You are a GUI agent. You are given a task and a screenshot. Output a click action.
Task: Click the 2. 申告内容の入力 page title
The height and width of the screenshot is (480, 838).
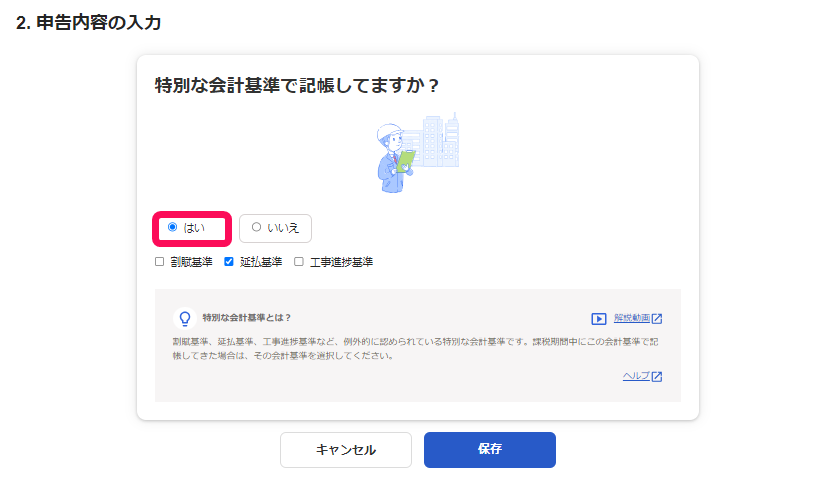[88, 23]
